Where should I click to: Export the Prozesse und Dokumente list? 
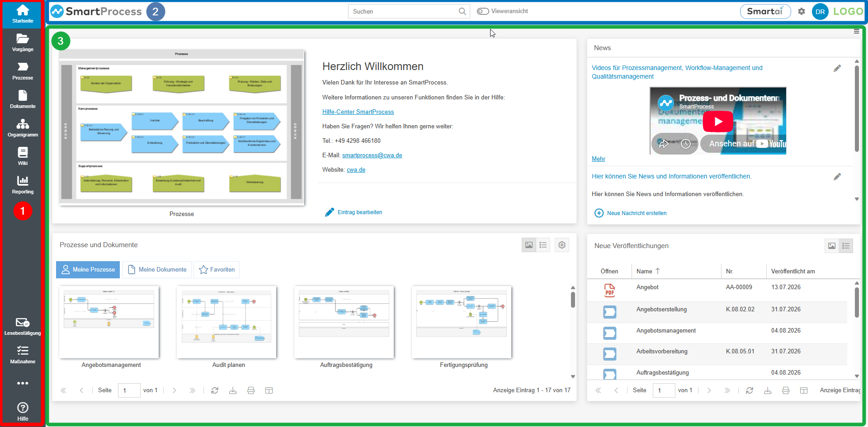click(x=233, y=390)
